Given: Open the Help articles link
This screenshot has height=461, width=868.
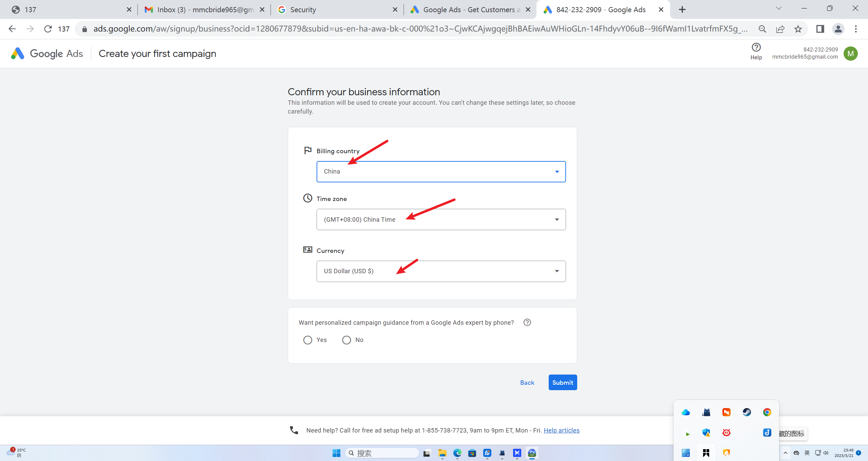Looking at the screenshot, I should pyautogui.click(x=561, y=430).
